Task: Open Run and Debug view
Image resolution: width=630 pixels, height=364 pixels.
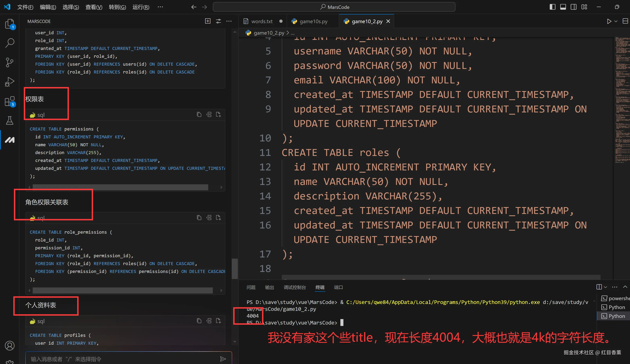Action: [x=9, y=82]
